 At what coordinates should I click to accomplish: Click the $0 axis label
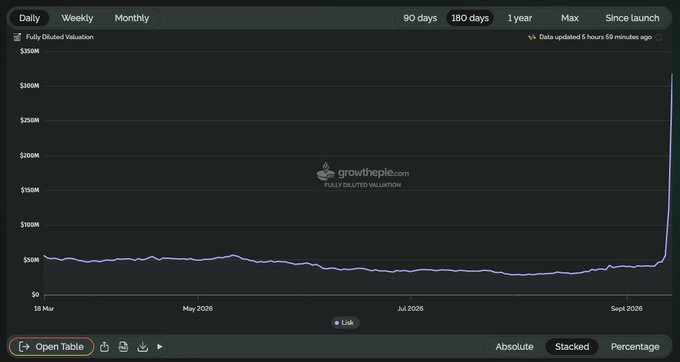35,295
